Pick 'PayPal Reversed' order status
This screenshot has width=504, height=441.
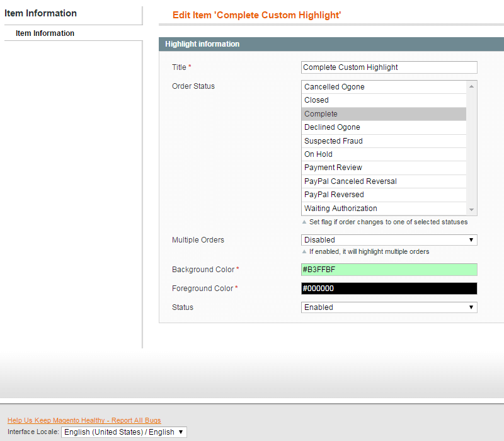tap(383, 195)
